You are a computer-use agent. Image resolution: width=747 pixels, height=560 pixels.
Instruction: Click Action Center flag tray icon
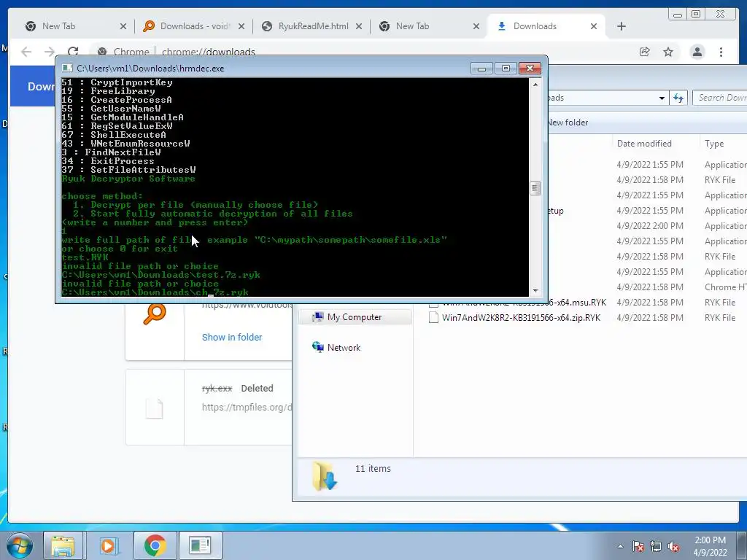(x=638, y=546)
